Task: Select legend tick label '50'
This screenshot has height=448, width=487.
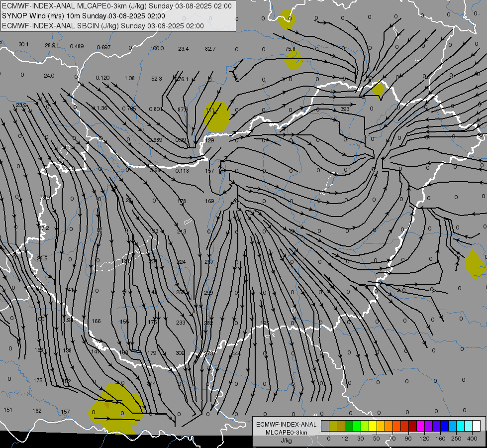Action: (x=376, y=439)
